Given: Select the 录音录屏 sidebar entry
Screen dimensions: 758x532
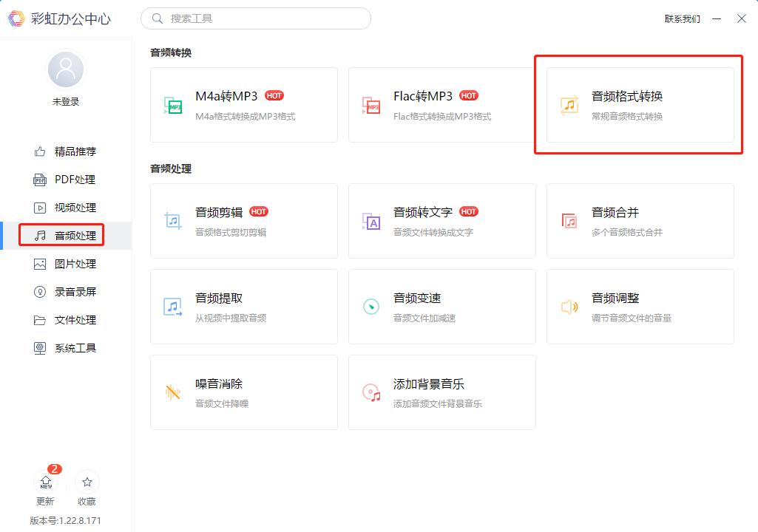Looking at the screenshot, I should tap(65, 291).
